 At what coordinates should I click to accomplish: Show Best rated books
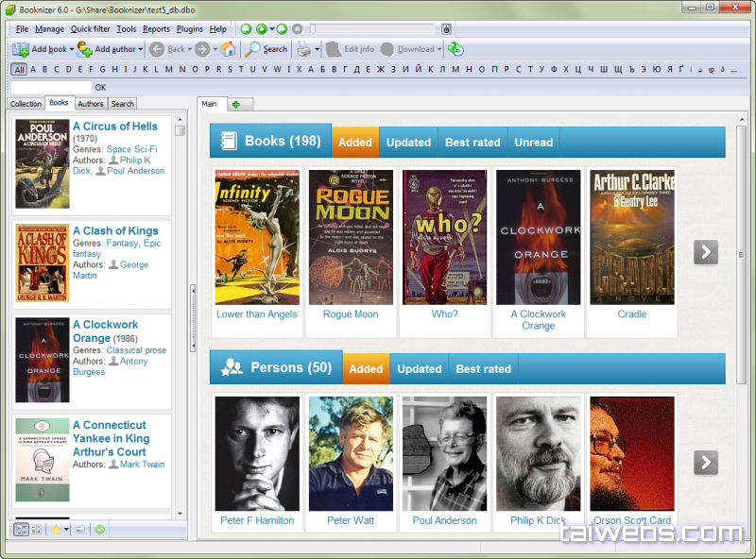coord(472,143)
